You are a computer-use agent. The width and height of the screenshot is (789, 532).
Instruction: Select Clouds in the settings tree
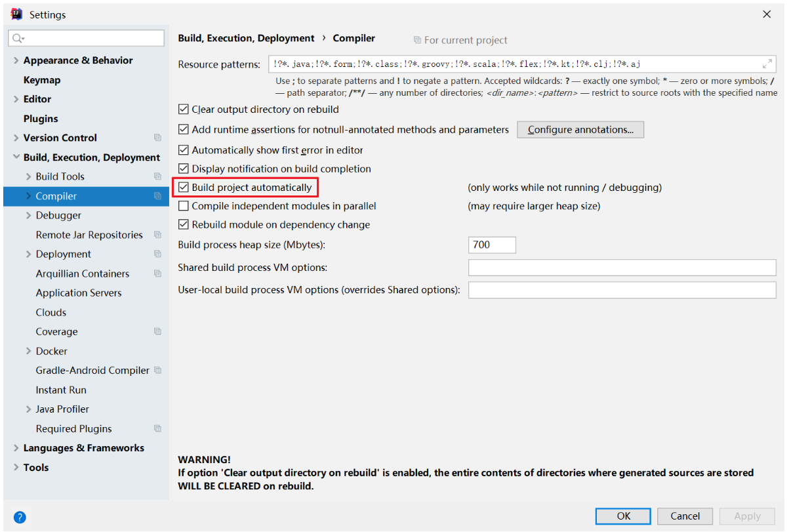click(51, 312)
